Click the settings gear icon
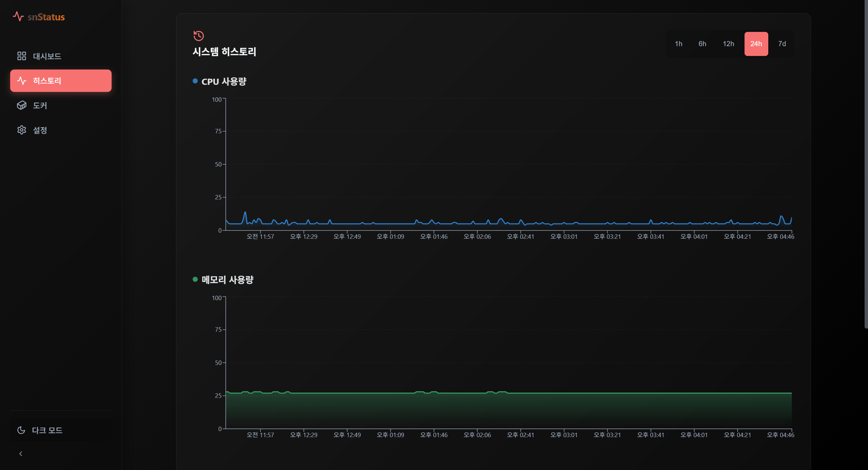Viewport: 868px width, 470px height. (x=22, y=130)
